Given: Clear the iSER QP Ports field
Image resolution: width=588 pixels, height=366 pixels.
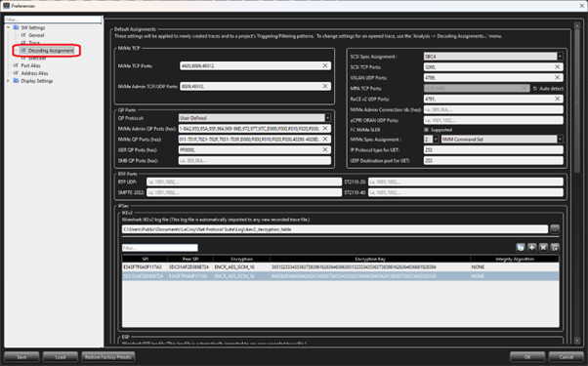Looking at the screenshot, I should coord(325,149).
